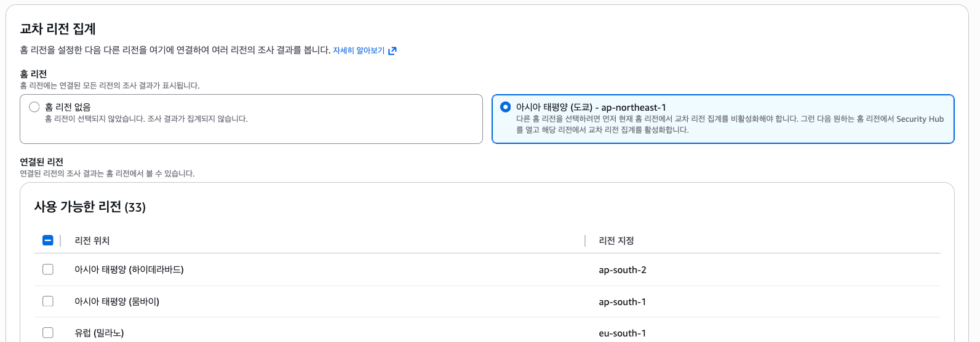Check the 아시아 태평양 (하이데라바드) row checkbox
This screenshot has height=342, width=980.
point(48,269)
